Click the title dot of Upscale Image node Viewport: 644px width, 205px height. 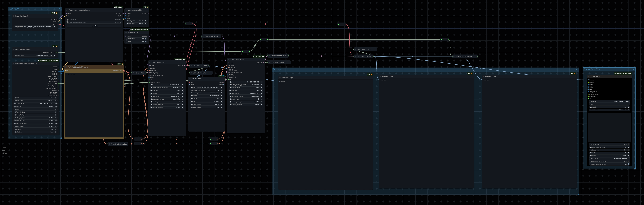pos(454,56)
